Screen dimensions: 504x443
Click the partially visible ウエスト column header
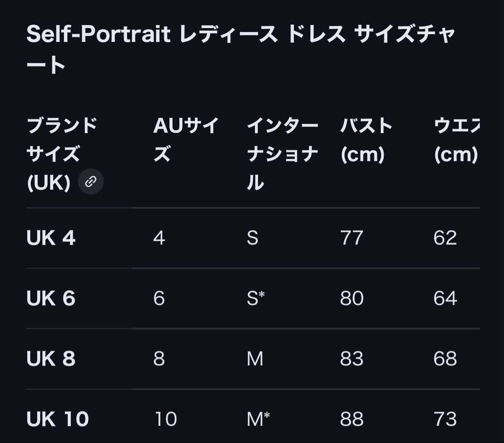pyautogui.click(x=456, y=139)
